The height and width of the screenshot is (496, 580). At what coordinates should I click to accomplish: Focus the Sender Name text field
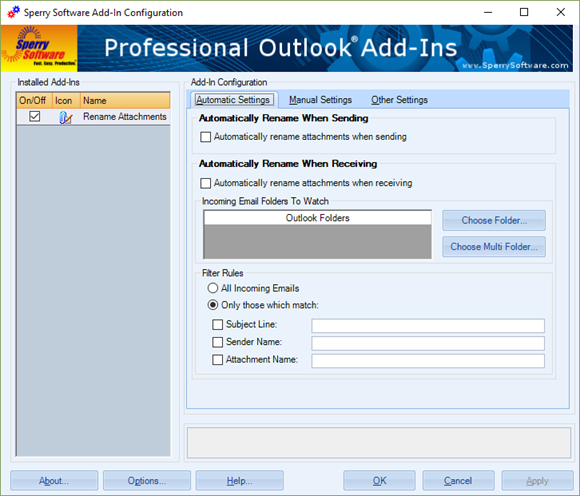[x=428, y=343]
